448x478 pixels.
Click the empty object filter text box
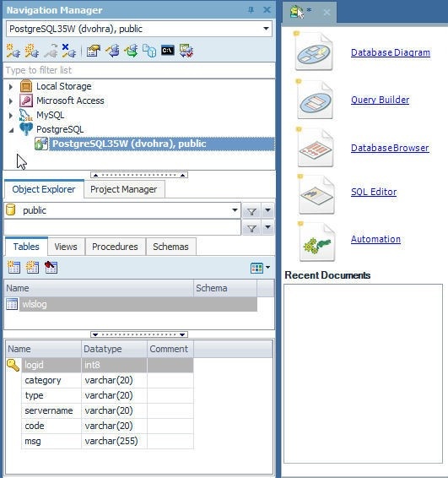122,228
